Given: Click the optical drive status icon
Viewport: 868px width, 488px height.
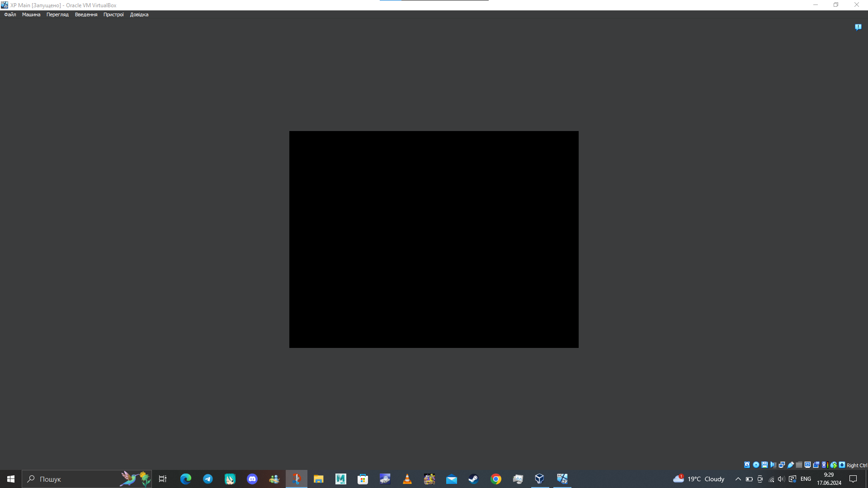Looking at the screenshot, I should pos(756,465).
